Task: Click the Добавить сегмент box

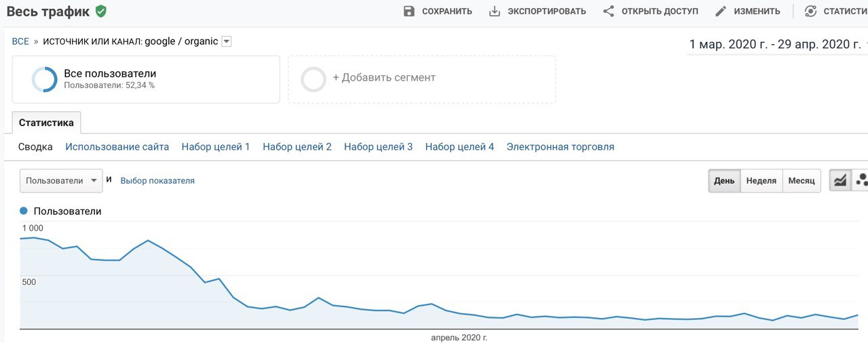Action: pos(421,79)
